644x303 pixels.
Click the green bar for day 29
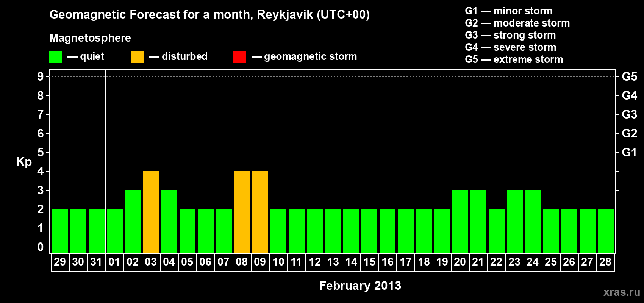[60, 231]
